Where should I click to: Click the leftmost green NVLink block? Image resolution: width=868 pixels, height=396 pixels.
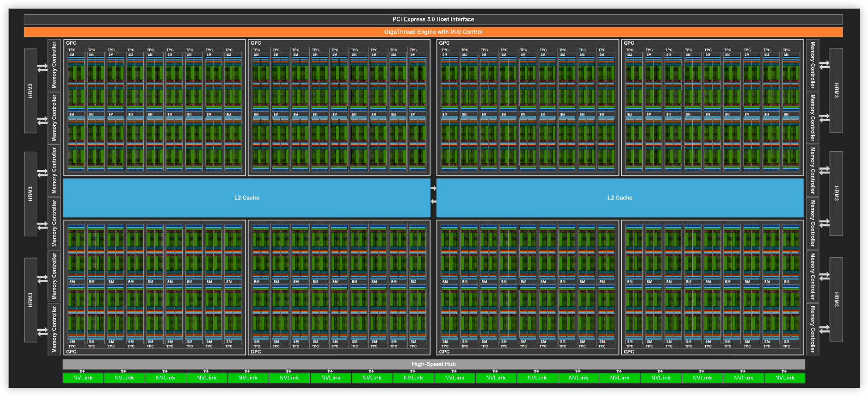click(83, 378)
